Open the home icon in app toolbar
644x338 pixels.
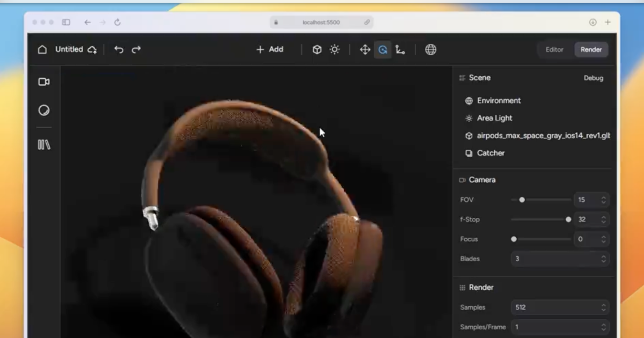point(42,49)
